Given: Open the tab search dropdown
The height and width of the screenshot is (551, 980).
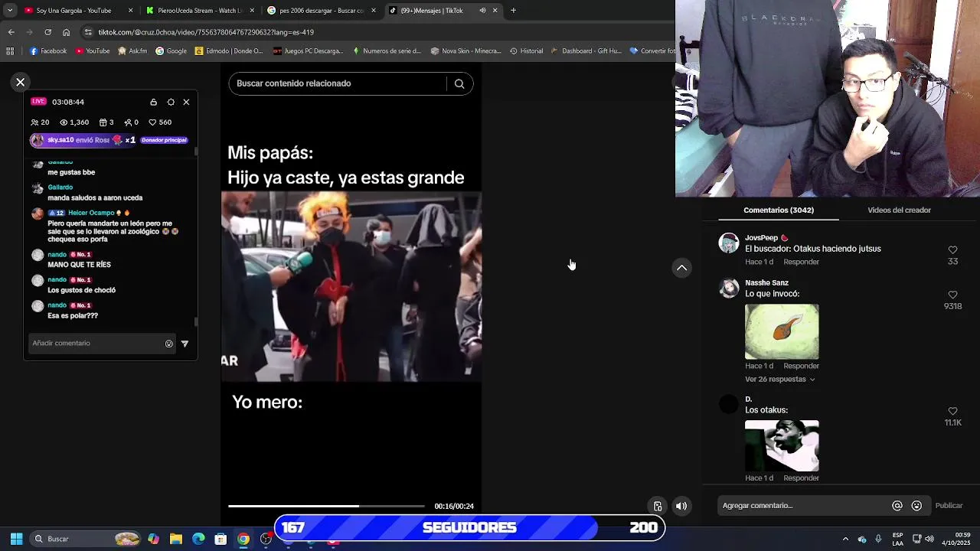Looking at the screenshot, I should point(10,11).
